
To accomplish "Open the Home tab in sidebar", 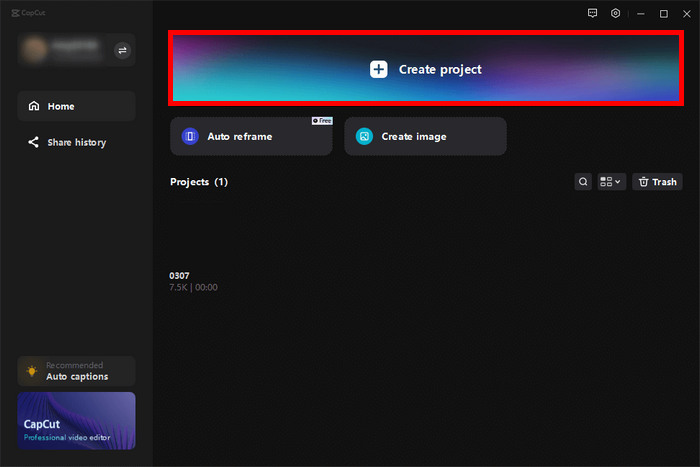I will (x=76, y=106).
